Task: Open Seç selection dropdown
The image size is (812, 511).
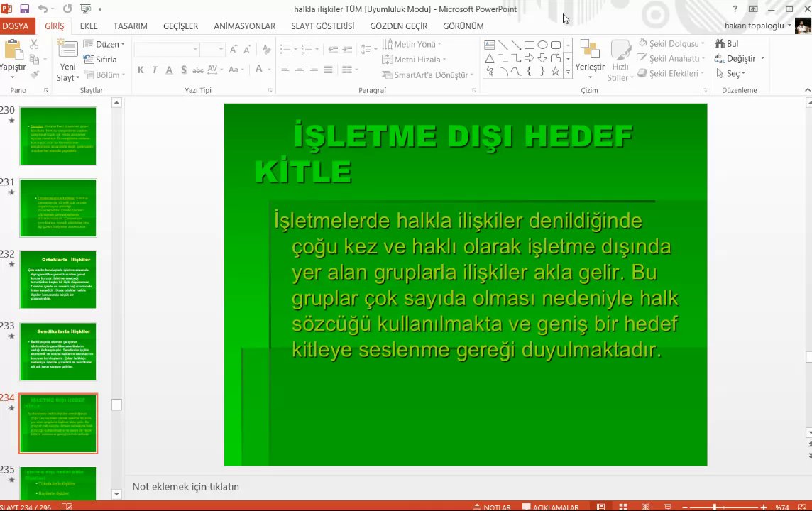Action: click(730, 74)
